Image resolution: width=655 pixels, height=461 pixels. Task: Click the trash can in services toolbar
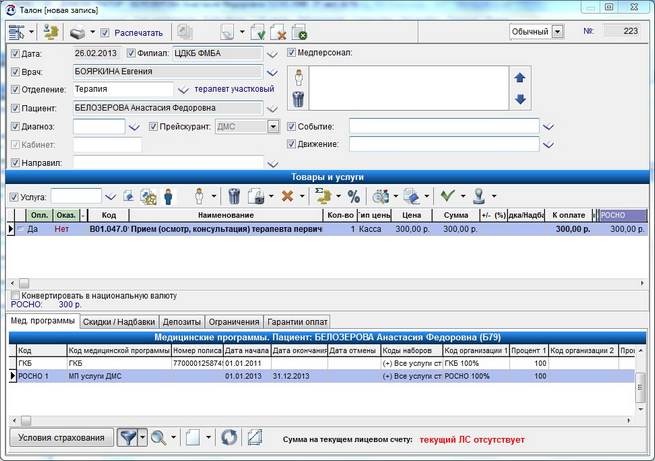pyautogui.click(x=234, y=196)
